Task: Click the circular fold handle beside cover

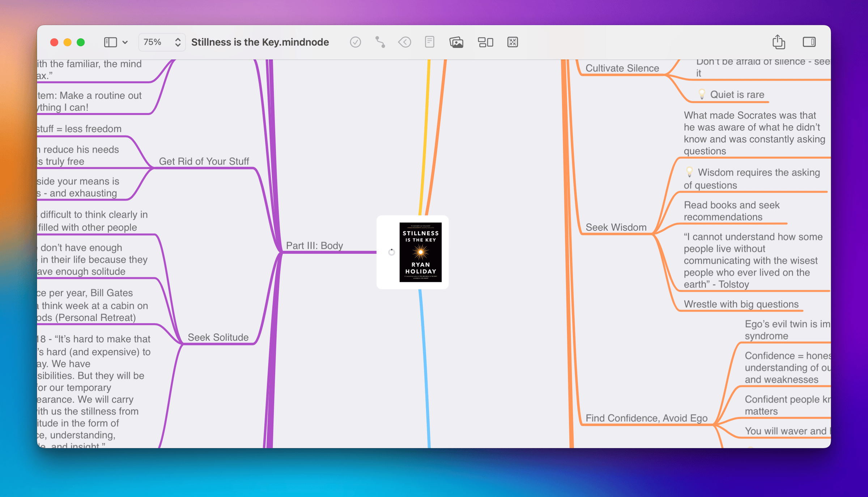Action: click(x=391, y=252)
